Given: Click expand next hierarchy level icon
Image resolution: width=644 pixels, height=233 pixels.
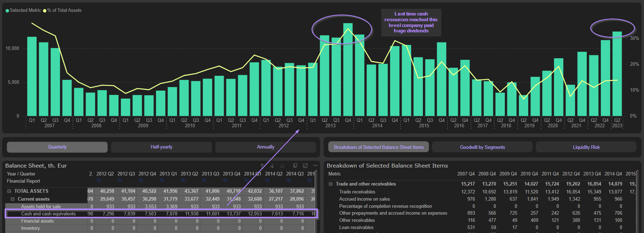Looking at the screenshot, I should (x=282, y=166).
